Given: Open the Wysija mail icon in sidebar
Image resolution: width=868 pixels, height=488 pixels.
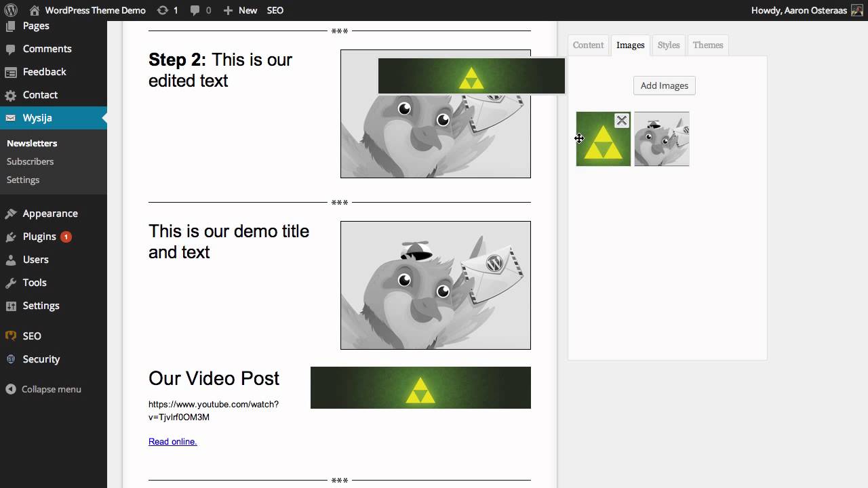Looking at the screenshot, I should [x=10, y=117].
